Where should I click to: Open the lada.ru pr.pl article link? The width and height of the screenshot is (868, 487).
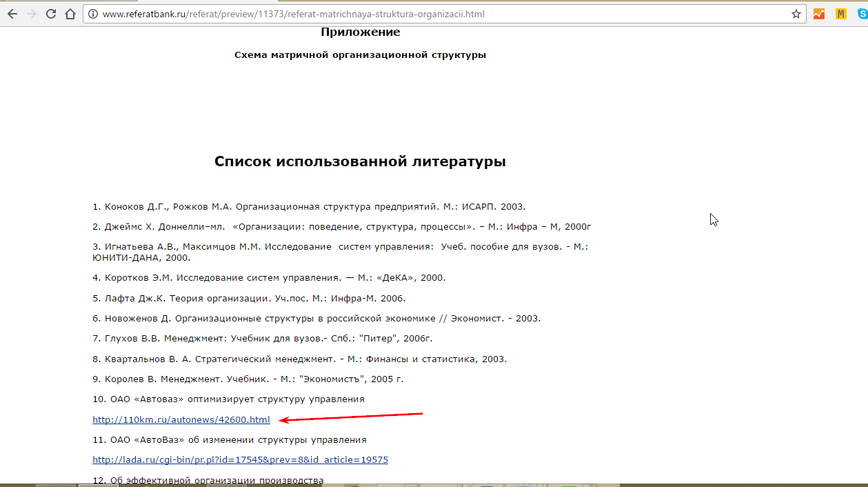[240, 459]
